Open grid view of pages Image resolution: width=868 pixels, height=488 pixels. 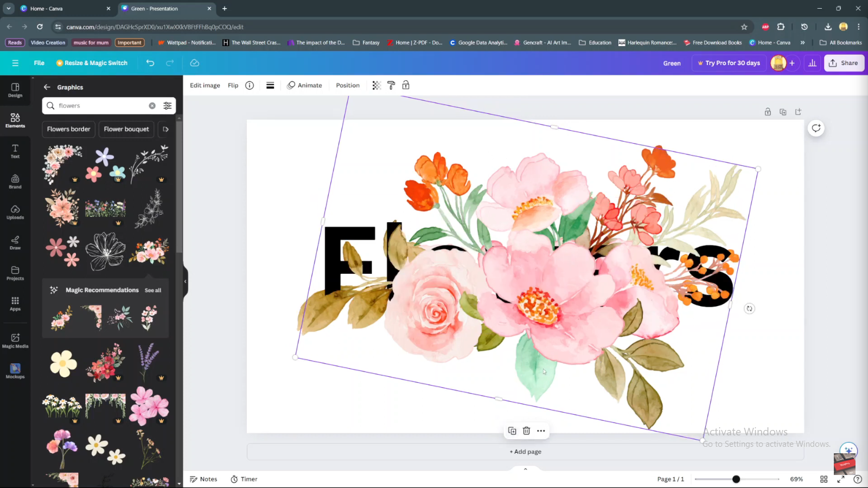pos(824,479)
